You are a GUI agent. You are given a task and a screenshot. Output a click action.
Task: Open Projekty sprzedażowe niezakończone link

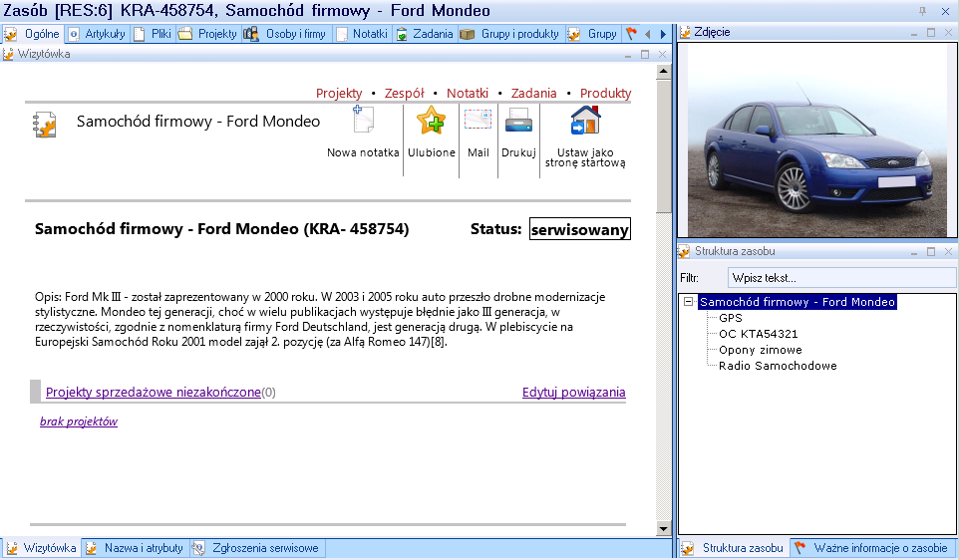[x=154, y=392]
